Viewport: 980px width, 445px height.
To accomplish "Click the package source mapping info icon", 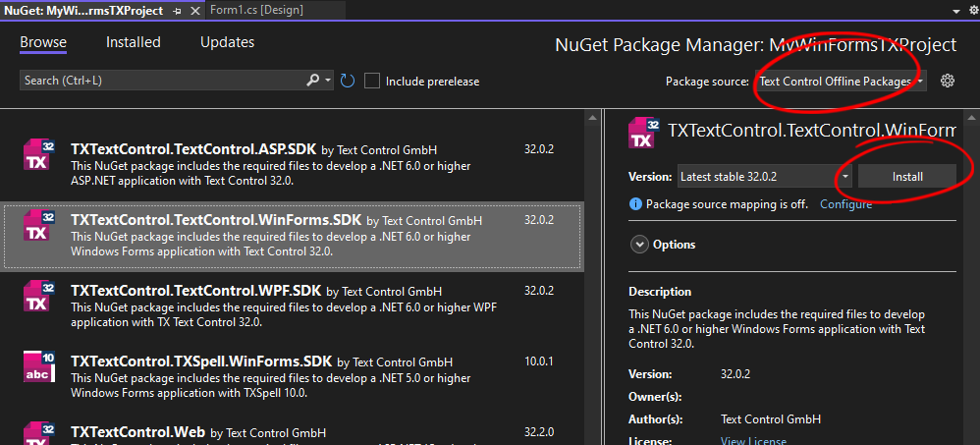I will click(635, 204).
